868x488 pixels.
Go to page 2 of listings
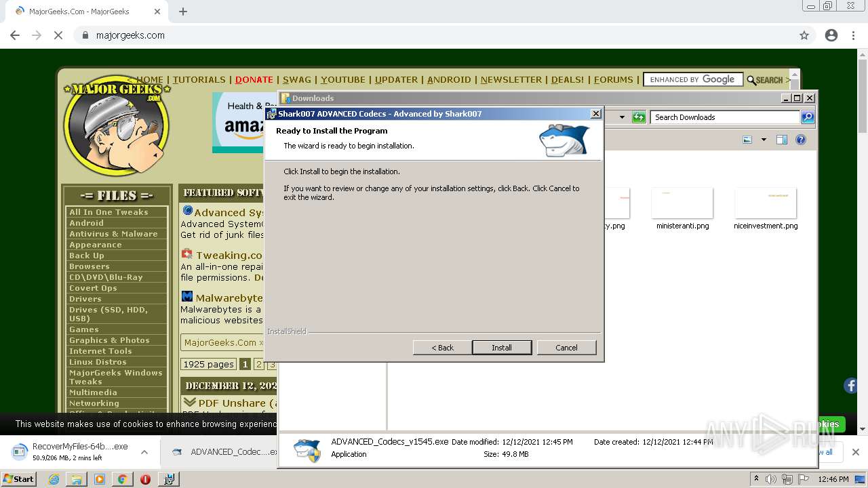coord(258,365)
